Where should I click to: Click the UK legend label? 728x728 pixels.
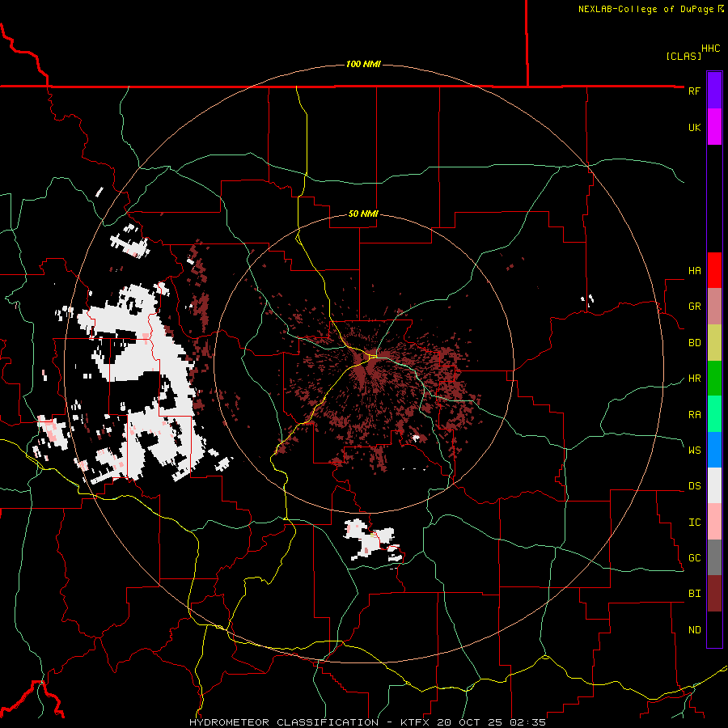(x=694, y=127)
